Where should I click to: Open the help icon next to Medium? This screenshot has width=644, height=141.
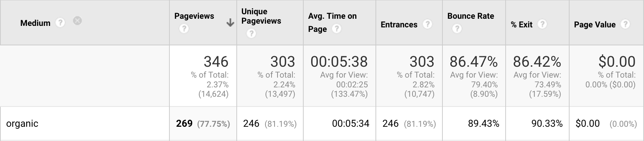pos(60,23)
